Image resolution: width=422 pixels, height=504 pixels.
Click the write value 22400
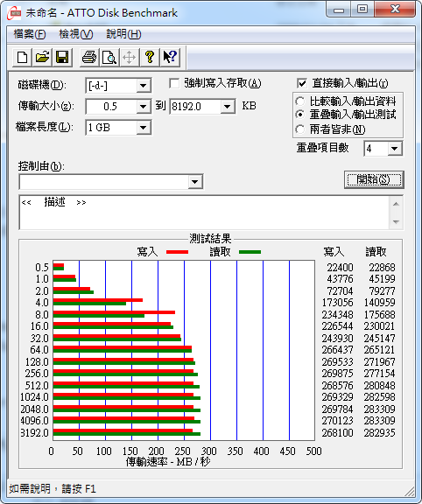(x=340, y=268)
